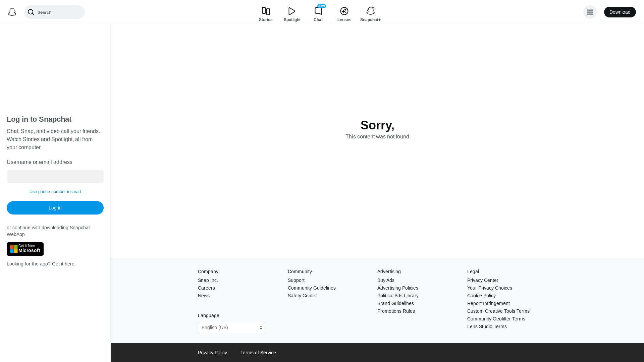Open the Safety Center link
Viewport: 644px width, 362px height.
[302, 296]
